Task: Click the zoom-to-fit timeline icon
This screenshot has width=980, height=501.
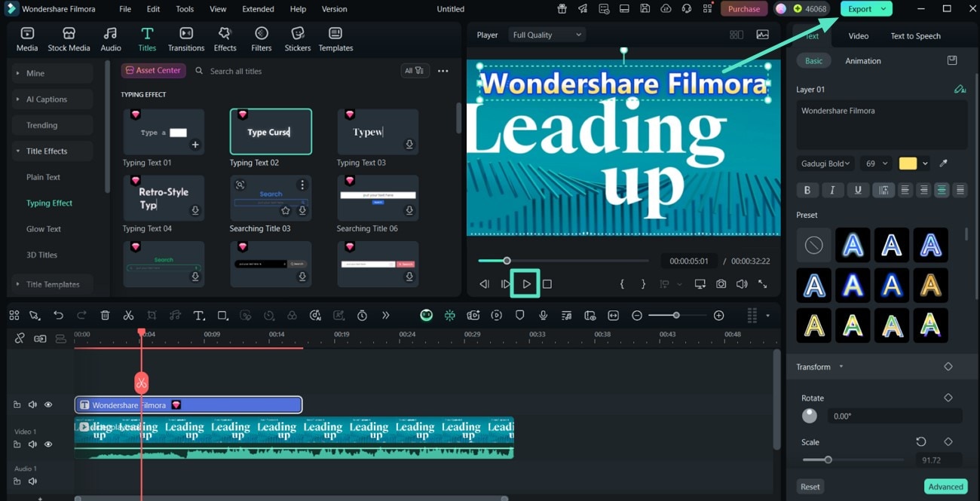Action: [x=613, y=316]
